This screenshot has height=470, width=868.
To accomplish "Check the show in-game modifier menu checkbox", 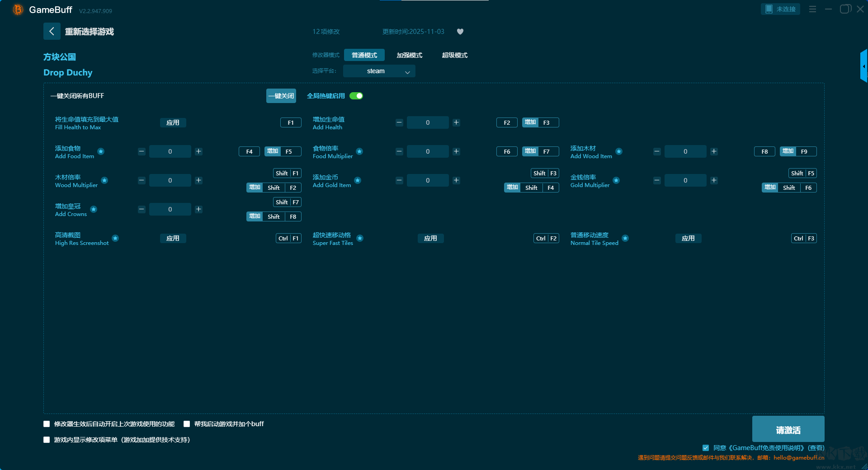I will [x=47, y=440].
